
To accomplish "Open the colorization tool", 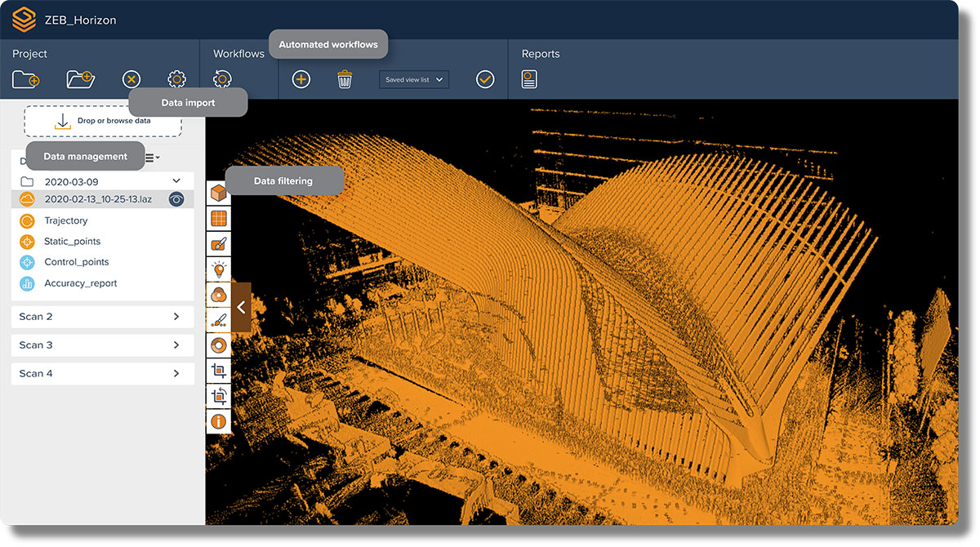I will (x=218, y=294).
